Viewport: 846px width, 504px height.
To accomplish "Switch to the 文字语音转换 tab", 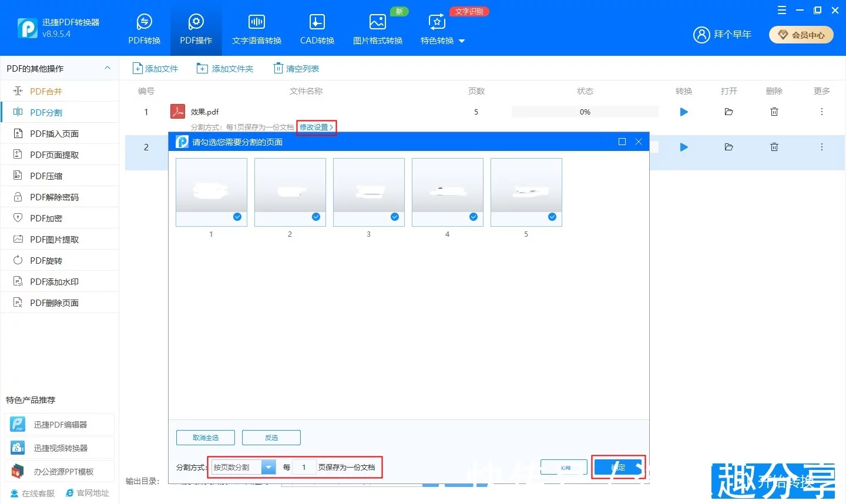I will 257,29.
